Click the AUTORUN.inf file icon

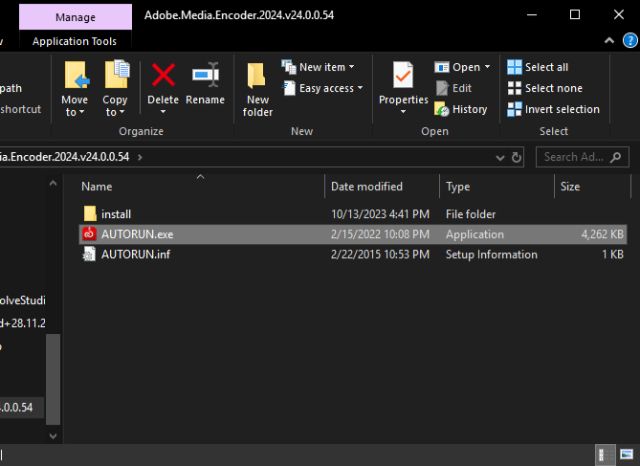click(89, 254)
